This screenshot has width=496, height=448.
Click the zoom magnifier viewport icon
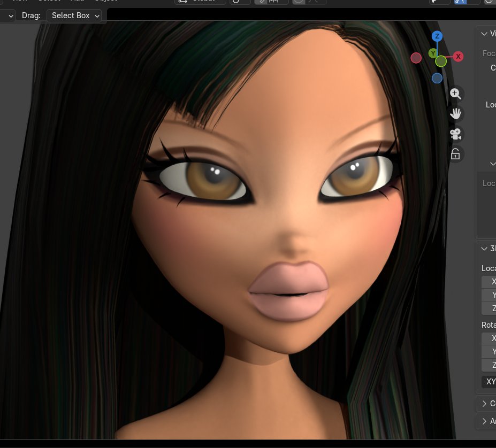click(455, 94)
